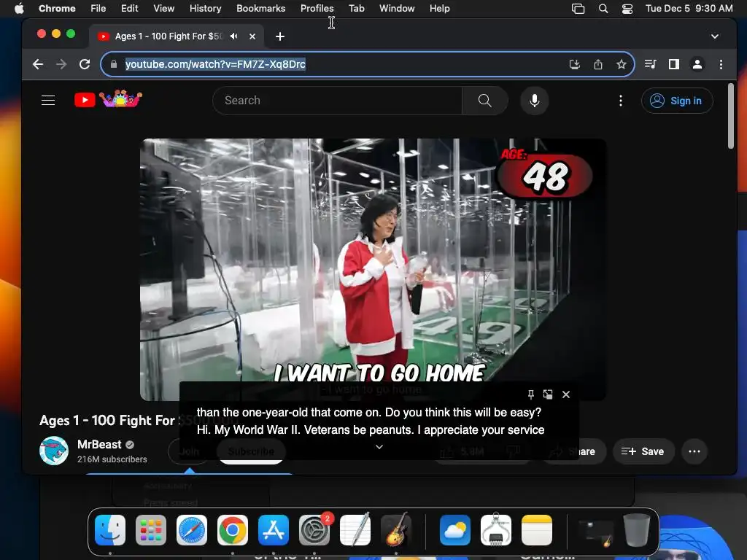
Task: Open the Window menu
Action: point(397,8)
